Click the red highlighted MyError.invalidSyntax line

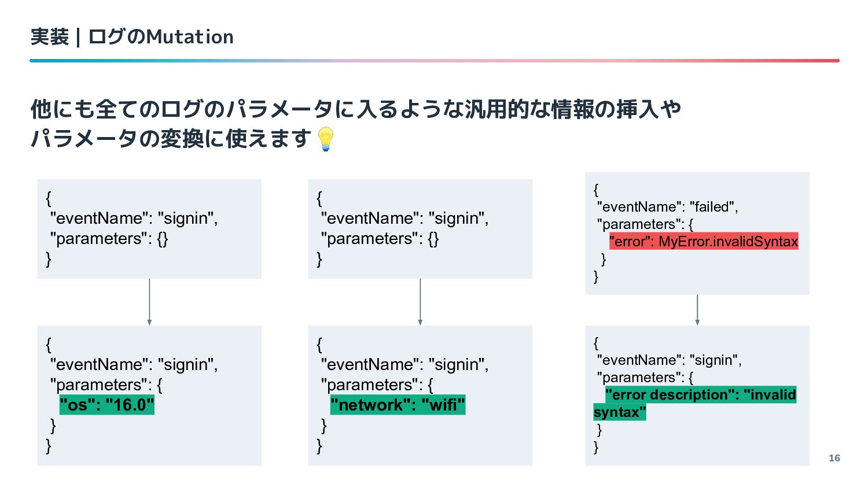704,241
